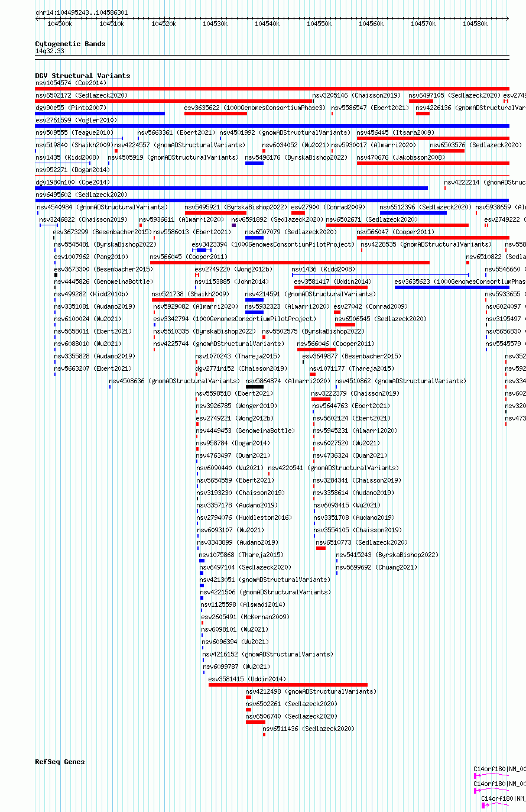Viewport: 526px width, 812px height.
Task: Select nsv6495602 (Sedlazeck2020) label
Action: tap(81, 195)
